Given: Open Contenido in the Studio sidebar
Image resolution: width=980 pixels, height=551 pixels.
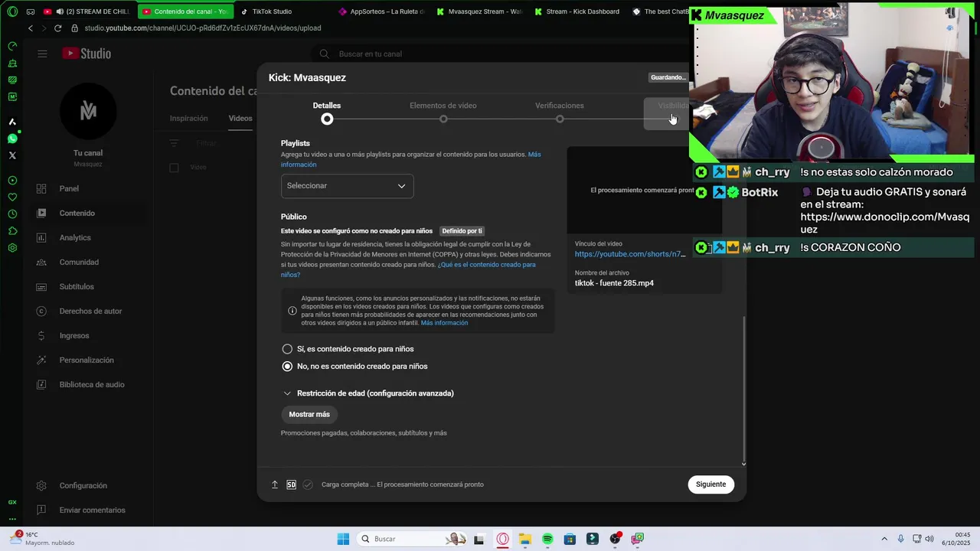Looking at the screenshot, I should tap(77, 214).
